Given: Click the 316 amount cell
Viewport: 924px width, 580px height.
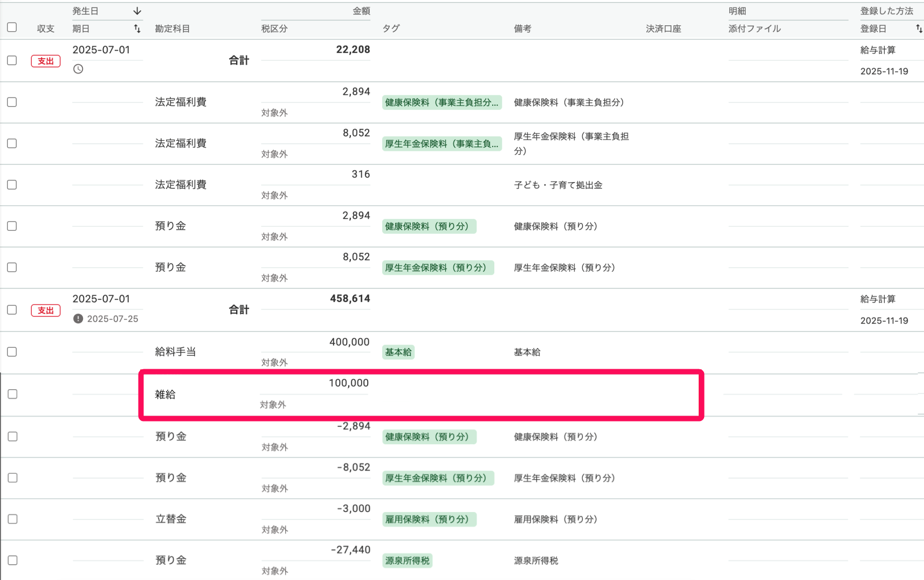Looking at the screenshot, I should point(361,174).
